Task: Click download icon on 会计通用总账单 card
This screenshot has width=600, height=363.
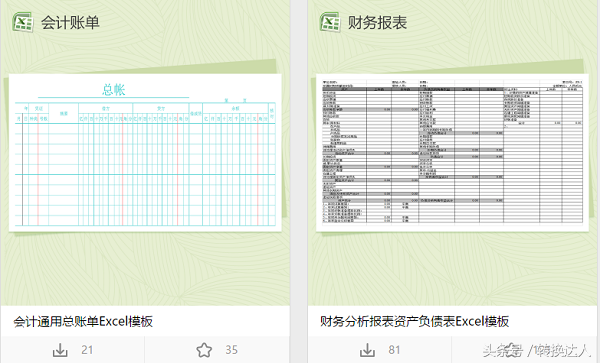Action: (x=60, y=350)
